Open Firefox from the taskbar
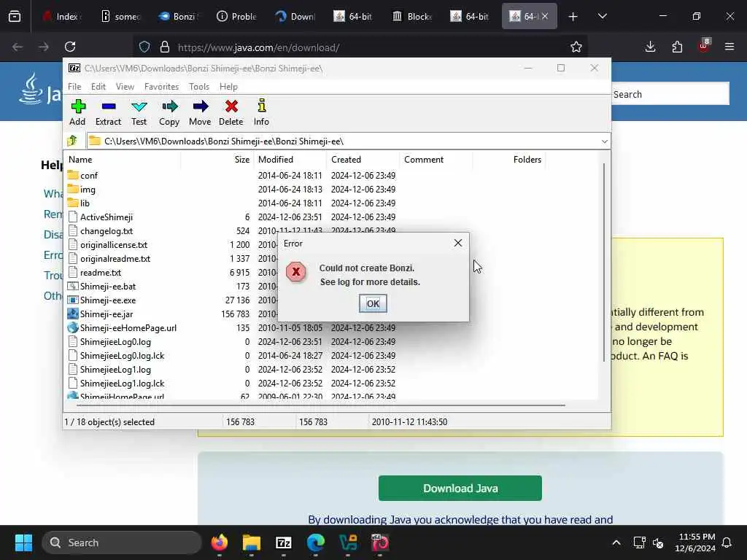This screenshot has height=560, width=747. pos(219,542)
